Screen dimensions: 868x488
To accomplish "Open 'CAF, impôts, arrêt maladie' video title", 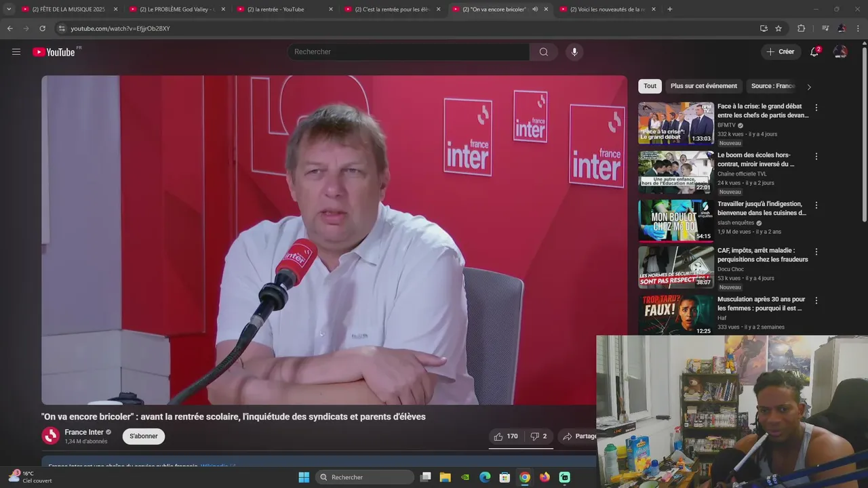I will tap(763, 255).
